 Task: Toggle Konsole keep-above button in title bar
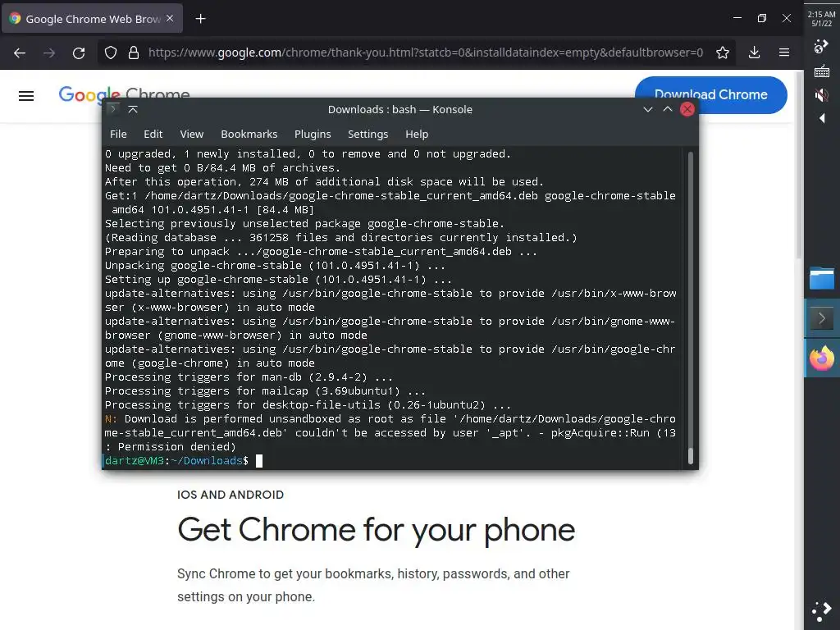pyautogui.click(x=133, y=109)
